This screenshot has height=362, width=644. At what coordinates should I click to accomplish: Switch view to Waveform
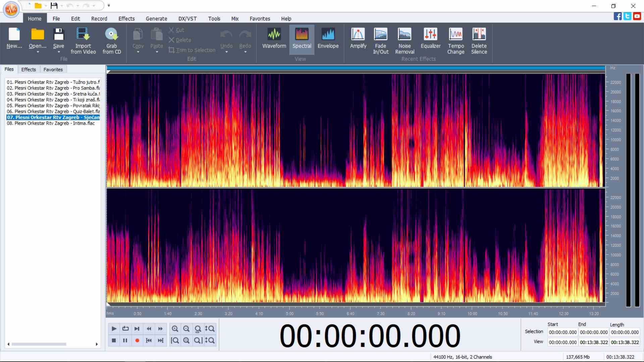pyautogui.click(x=274, y=39)
